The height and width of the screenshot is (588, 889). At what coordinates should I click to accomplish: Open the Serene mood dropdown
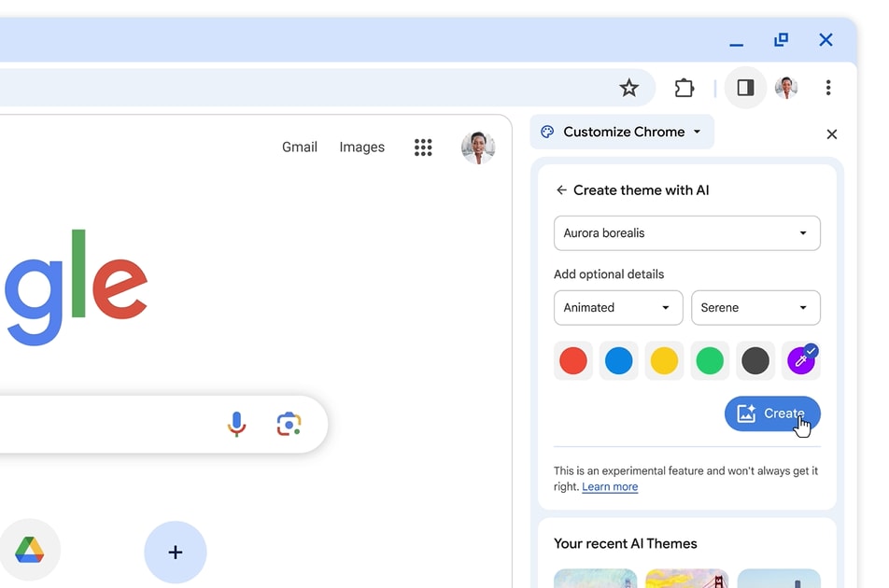pos(755,307)
